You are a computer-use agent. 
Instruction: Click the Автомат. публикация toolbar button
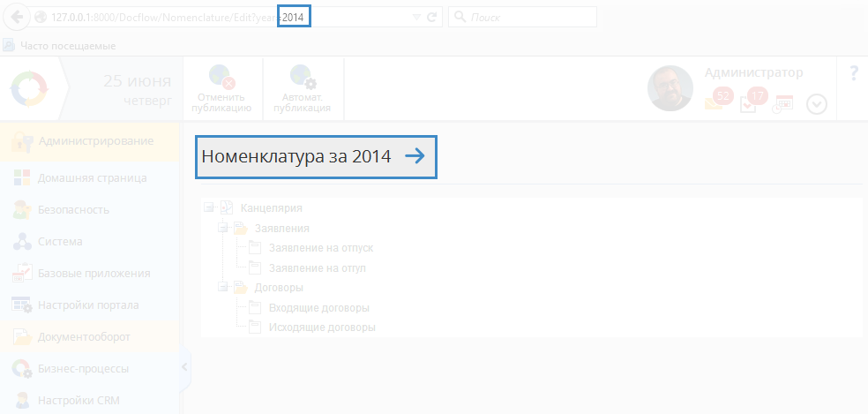302,89
